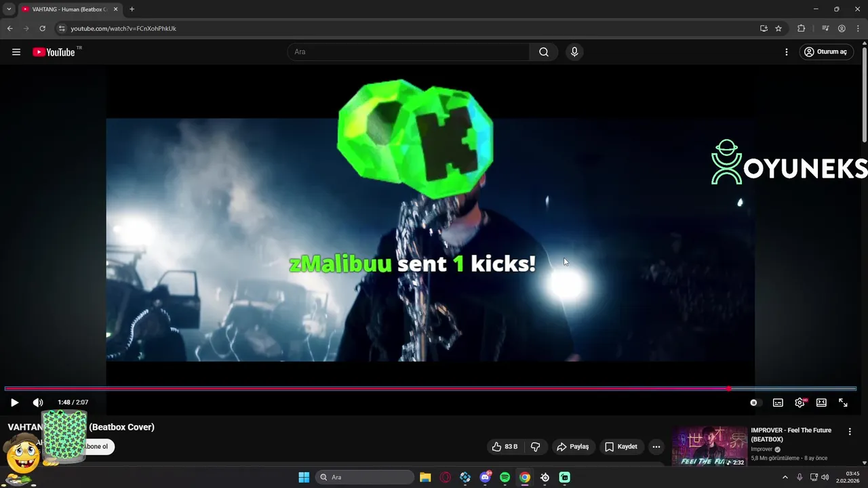Click the Abone ol subscribe button
The image size is (868, 488).
pos(96,447)
